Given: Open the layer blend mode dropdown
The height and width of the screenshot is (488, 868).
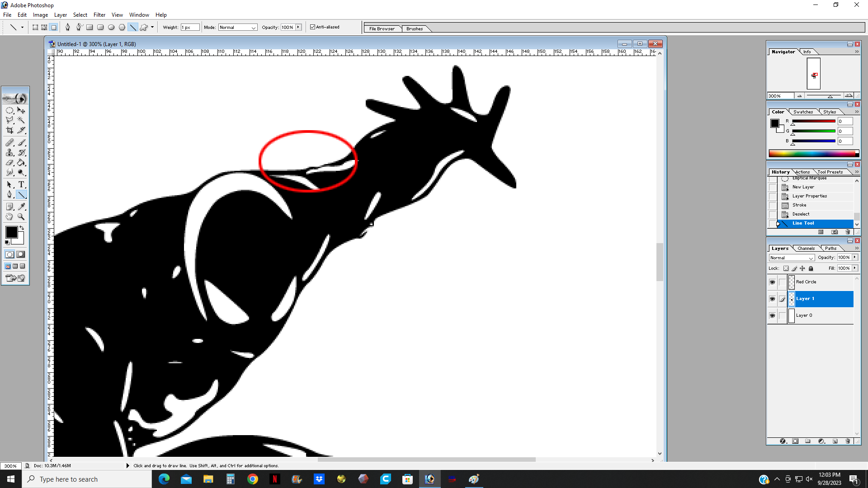Looking at the screenshot, I should (792, 258).
